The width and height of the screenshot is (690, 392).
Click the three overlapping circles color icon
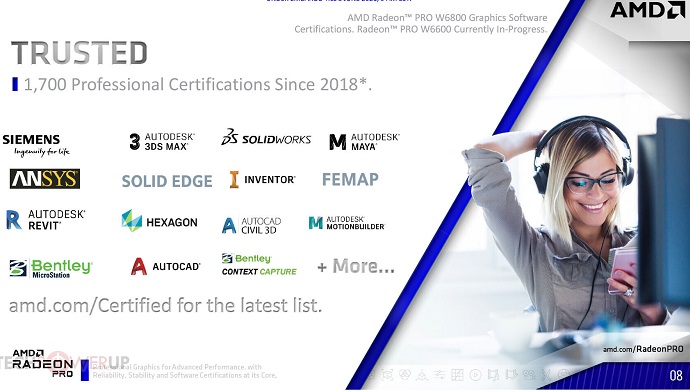tap(405, 374)
